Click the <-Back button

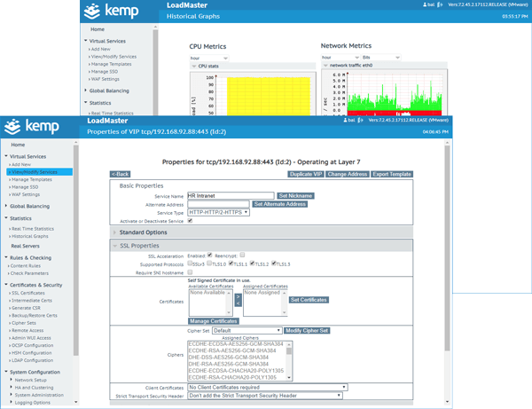coord(120,174)
